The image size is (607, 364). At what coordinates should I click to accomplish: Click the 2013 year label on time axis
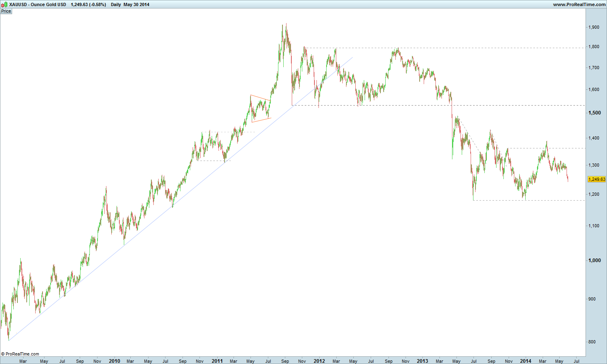[422, 361]
